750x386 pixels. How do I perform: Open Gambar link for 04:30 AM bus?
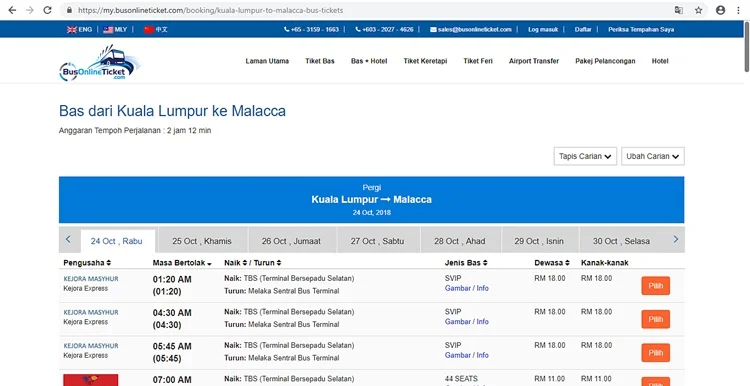point(458,321)
